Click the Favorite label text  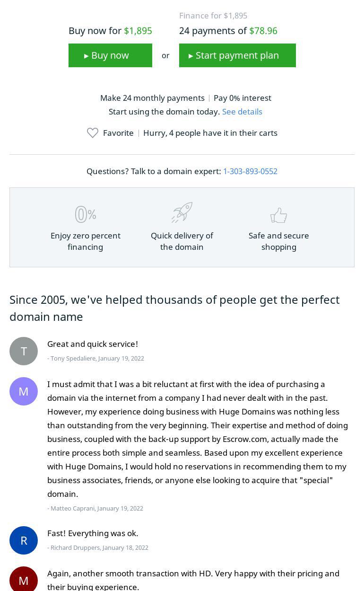[x=118, y=133]
